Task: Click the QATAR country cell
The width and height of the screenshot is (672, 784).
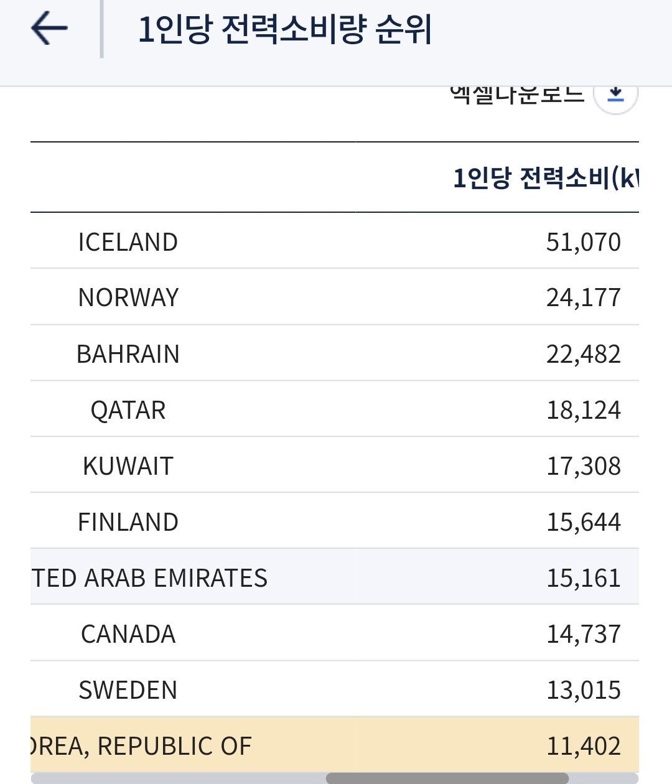Action: 128,410
